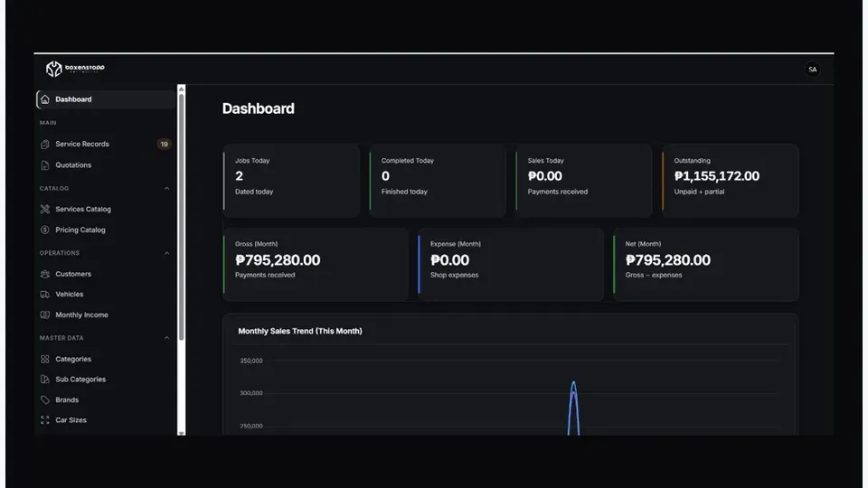868x488 pixels.
Task: Select the Net (Month) card
Action: point(706,265)
